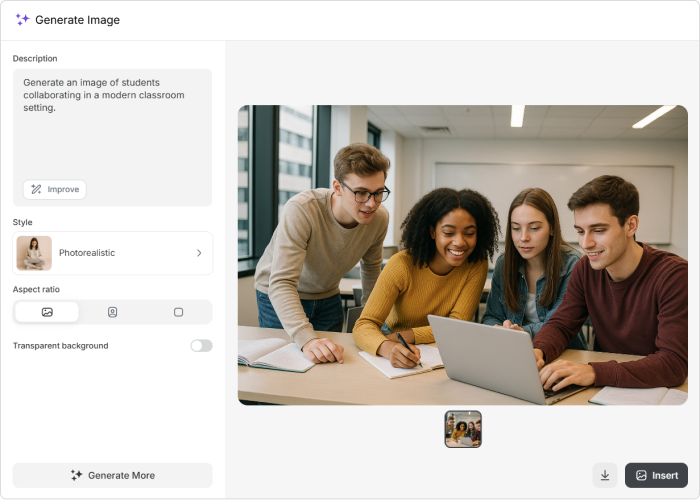Click into the Description text box
This screenshot has width=700, height=500.
pos(112,125)
